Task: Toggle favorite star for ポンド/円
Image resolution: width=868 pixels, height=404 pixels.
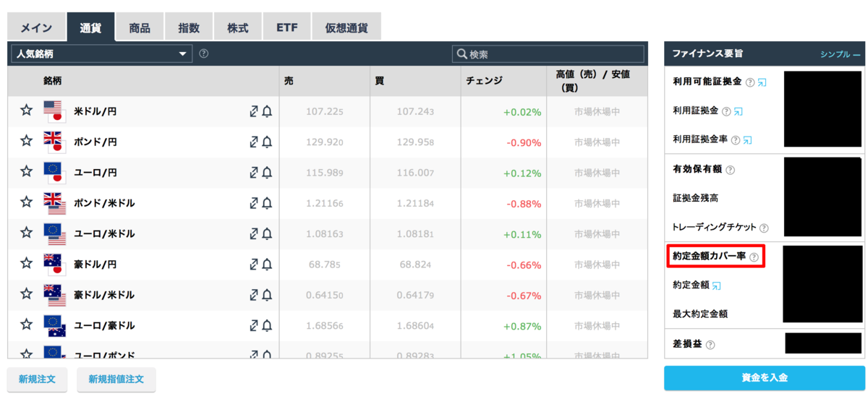Action: pos(27,141)
